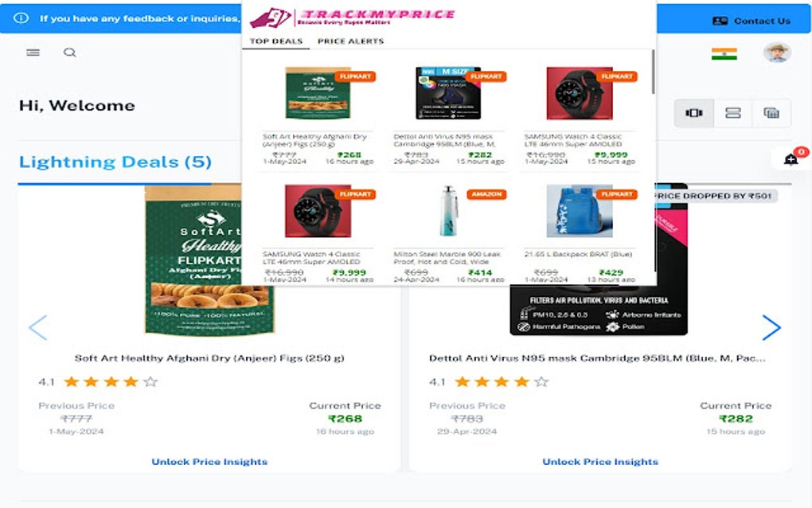The height and width of the screenshot is (508, 812).
Task: Open the India flag language selector
Action: [x=724, y=53]
